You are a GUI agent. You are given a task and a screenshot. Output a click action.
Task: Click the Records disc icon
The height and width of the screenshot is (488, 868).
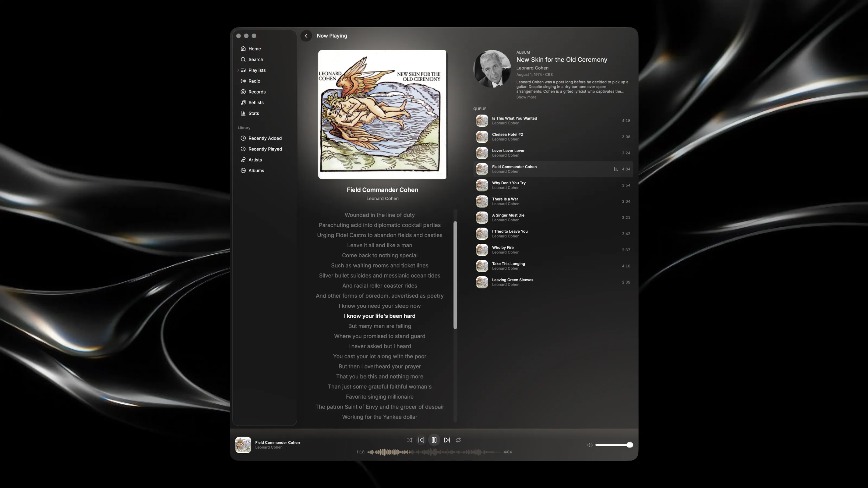tap(243, 92)
